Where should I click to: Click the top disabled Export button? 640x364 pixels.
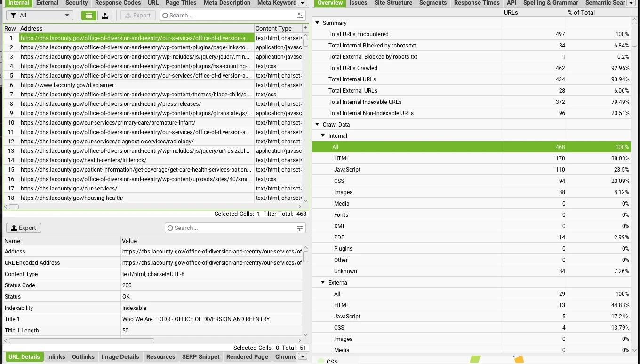pos(138,16)
